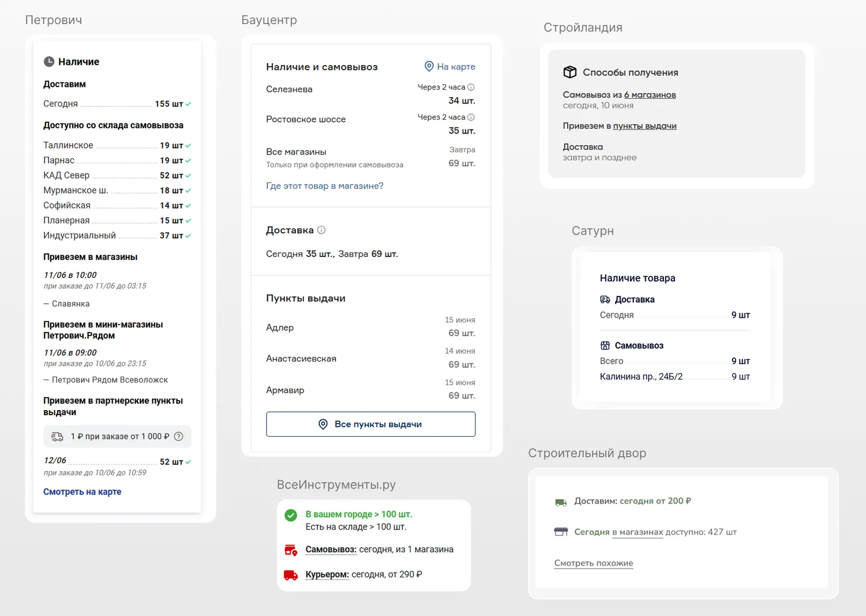Click the pin icon inside Все пункты выдачи button
The image size is (866, 616).
point(323,424)
